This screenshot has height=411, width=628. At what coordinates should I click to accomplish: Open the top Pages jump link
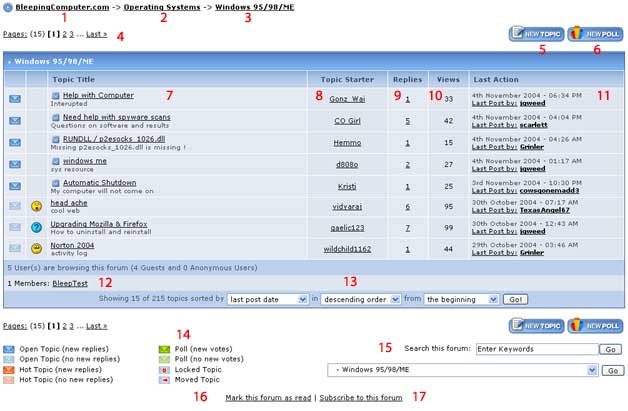[15, 34]
